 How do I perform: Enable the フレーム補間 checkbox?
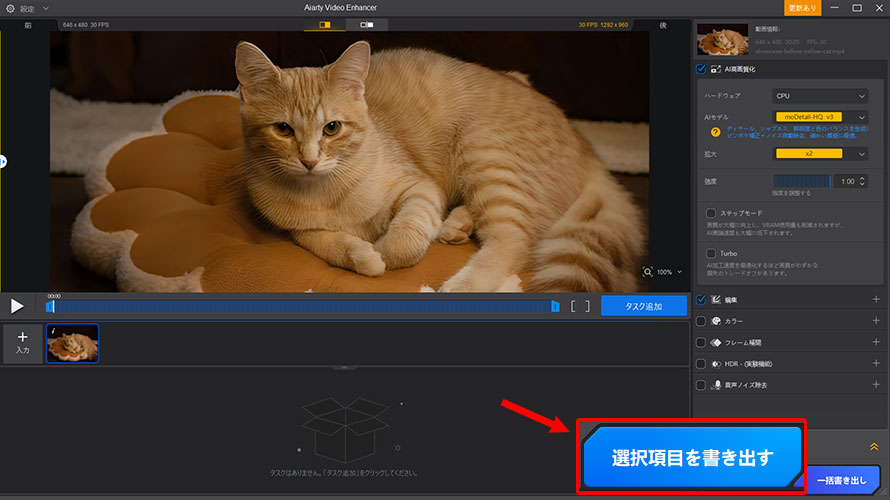click(701, 343)
